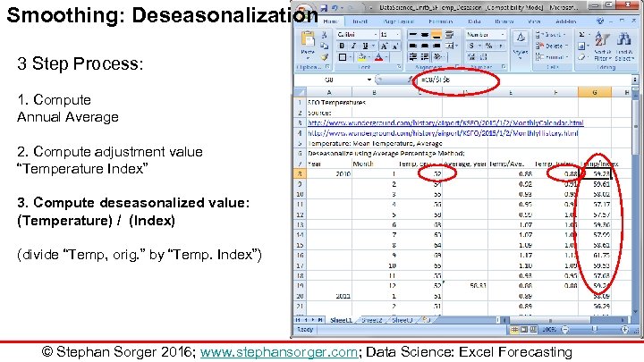Toggle Italic formatting
The width and height of the screenshot is (644, 362).
coord(353,46)
